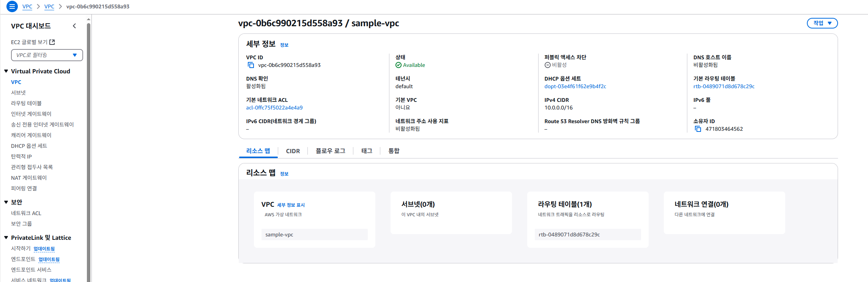Image resolution: width=868 pixels, height=282 pixels.
Task: Click IPv4 CIDR value 10.0.0.0/16
Action: click(558, 108)
